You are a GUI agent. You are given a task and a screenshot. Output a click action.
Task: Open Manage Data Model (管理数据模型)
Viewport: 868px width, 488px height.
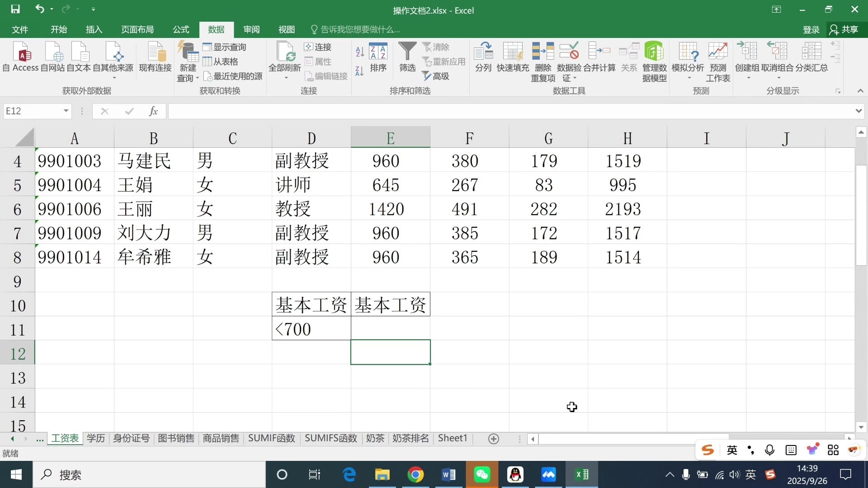[x=654, y=62]
